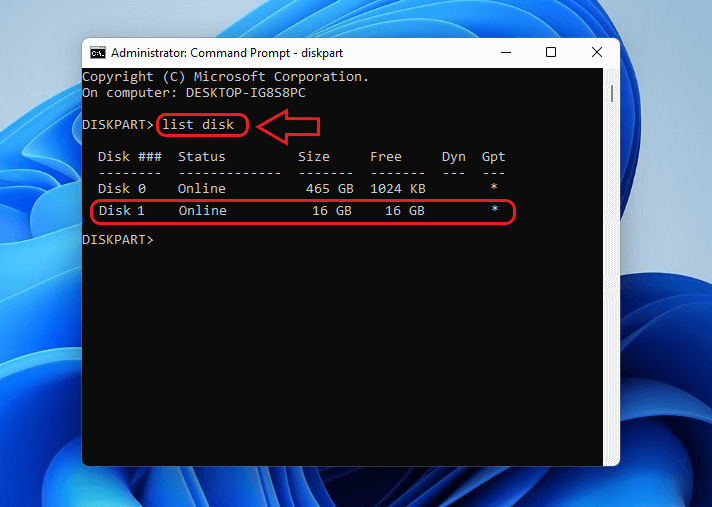Click the 'Dyn' column header
Viewport: 712px width, 507px height.
[x=454, y=157]
